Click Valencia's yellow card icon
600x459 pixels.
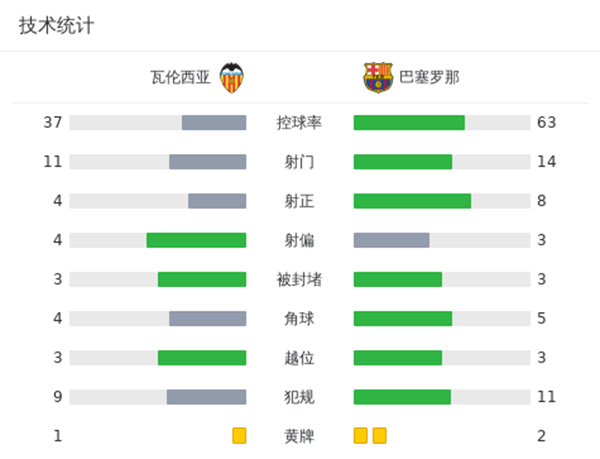click(x=239, y=436)
